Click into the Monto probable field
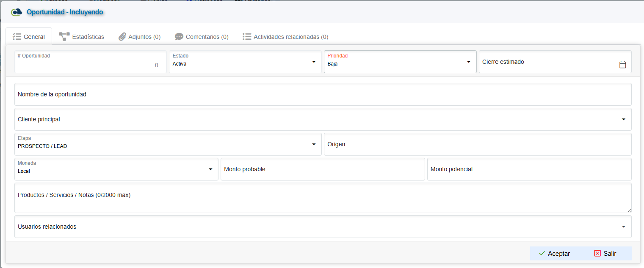Screen dimensions: 644x268 322,169
